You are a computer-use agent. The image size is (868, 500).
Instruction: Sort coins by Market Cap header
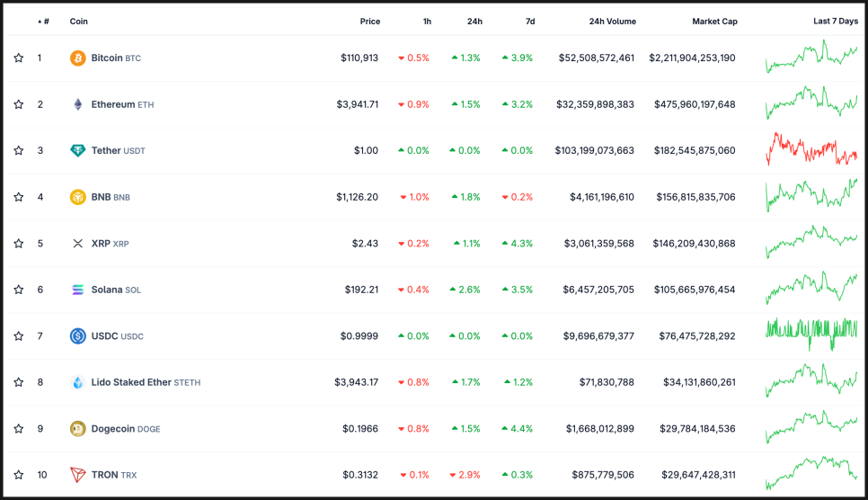714,22
